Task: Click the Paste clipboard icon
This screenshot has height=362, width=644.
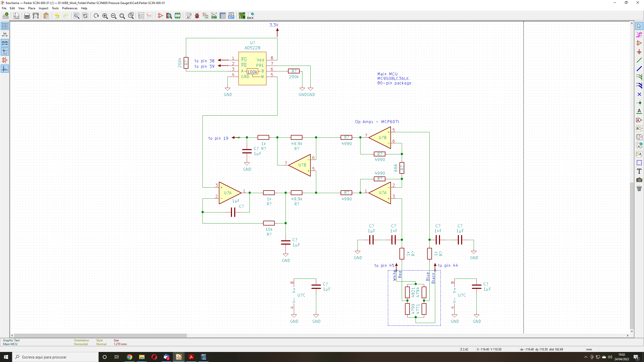Action: (x=46, y=16)
